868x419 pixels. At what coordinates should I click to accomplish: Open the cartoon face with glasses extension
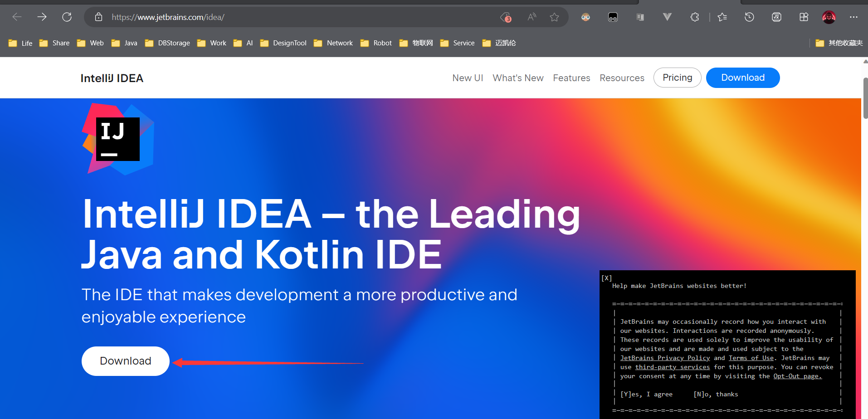[x=586, y=17]
